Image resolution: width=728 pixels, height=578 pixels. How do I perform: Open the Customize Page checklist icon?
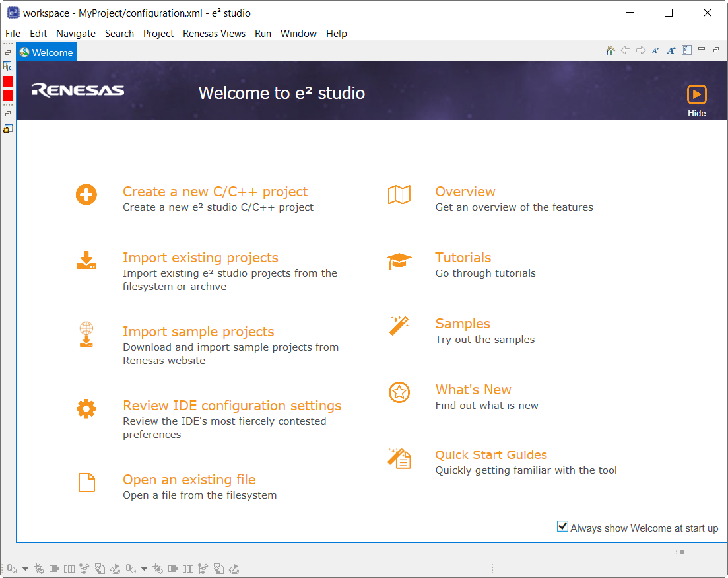686,50
